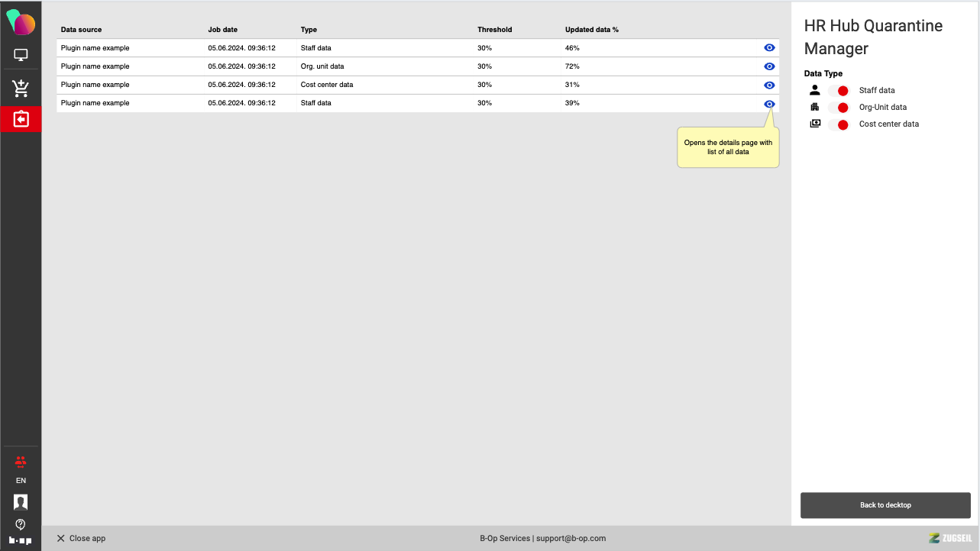Open the user profile icon

point(21,502)
